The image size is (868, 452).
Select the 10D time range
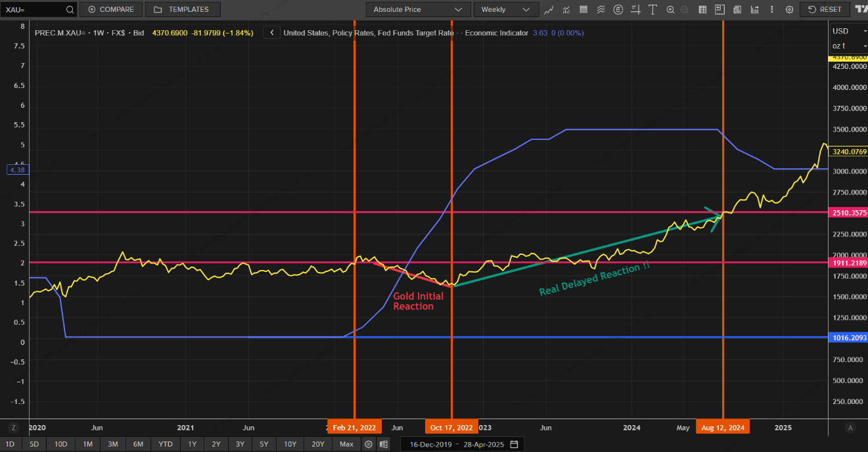(x=61, y=444)
